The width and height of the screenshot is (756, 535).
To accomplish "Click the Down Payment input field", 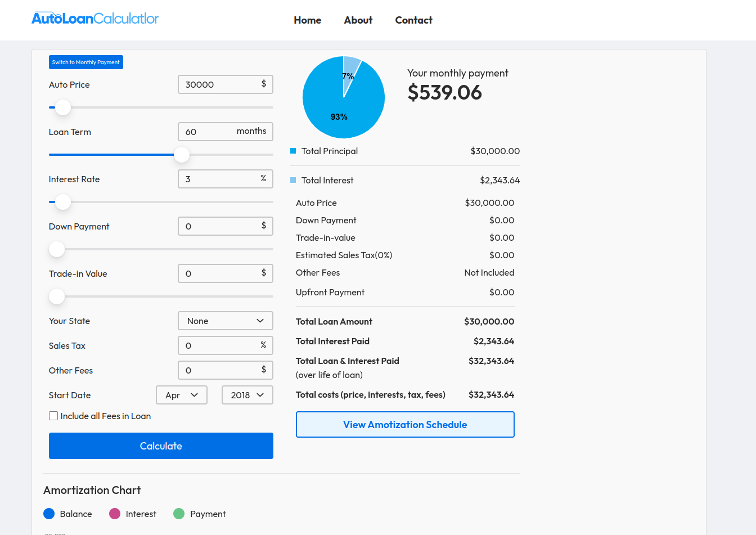I will [x=226, y=226].
